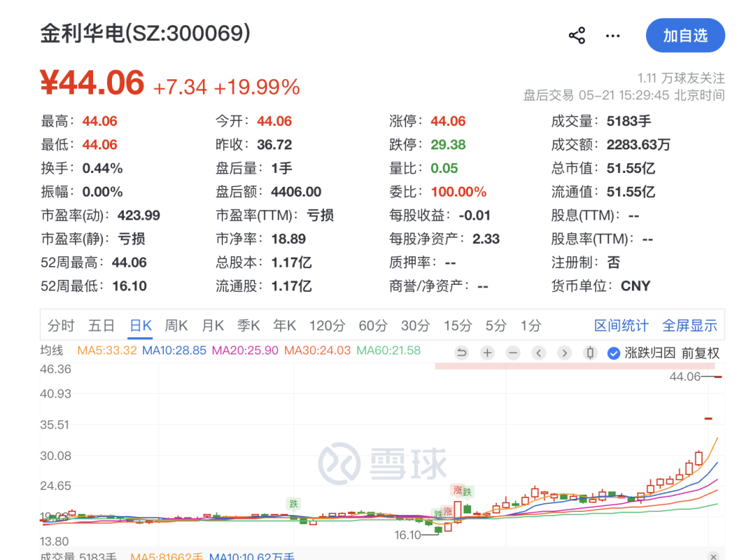Move chart left with the back chevron
Screen dimensions: 751x560
click(539, 353)
